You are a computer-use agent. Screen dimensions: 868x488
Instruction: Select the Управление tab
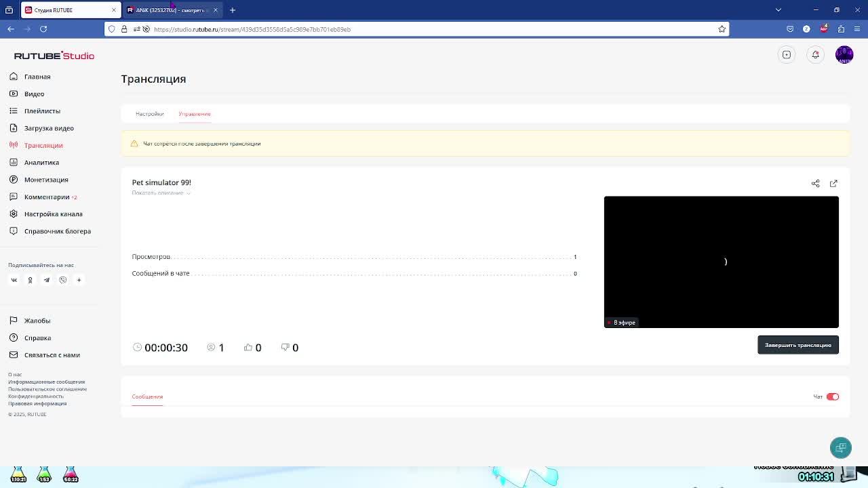[195, 114]
